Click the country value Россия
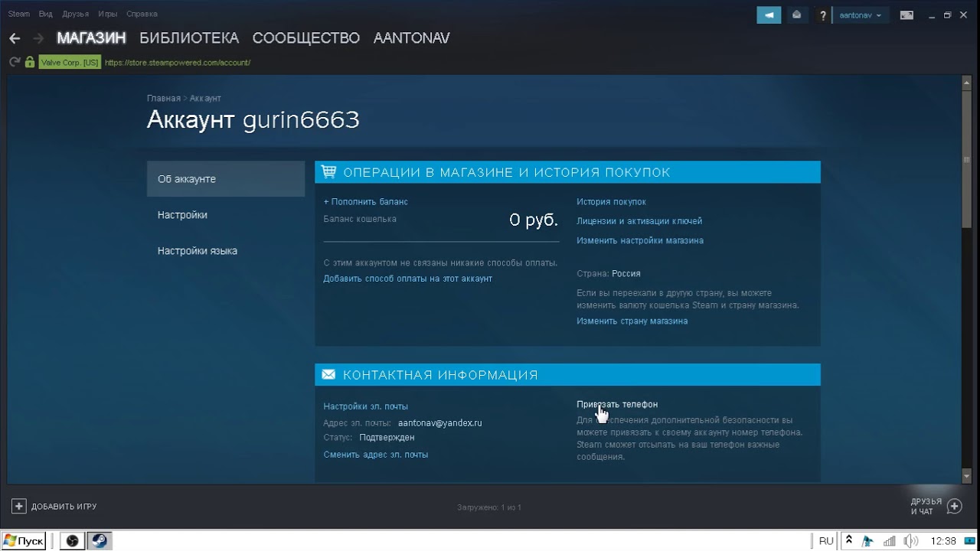 [x=626, y=273]
